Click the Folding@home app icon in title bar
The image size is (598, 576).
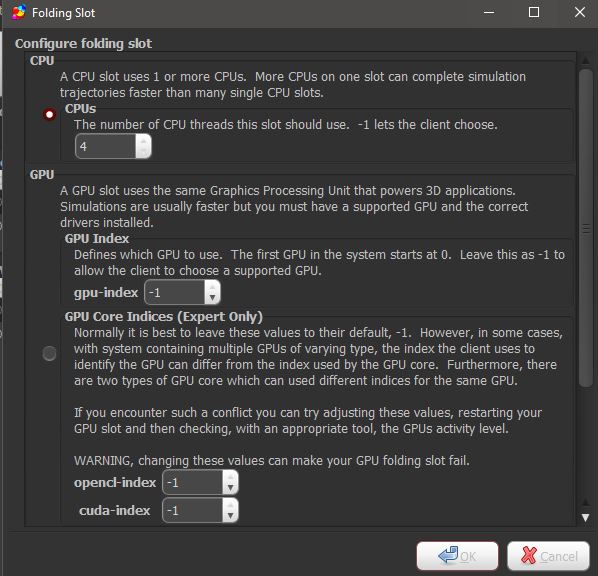[19, 12]
